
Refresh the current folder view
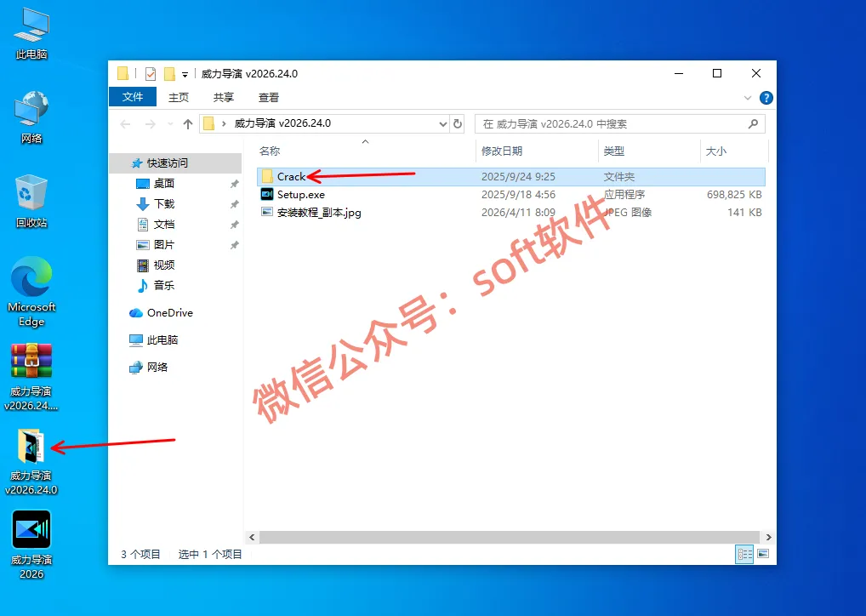(x=458, y=123)
